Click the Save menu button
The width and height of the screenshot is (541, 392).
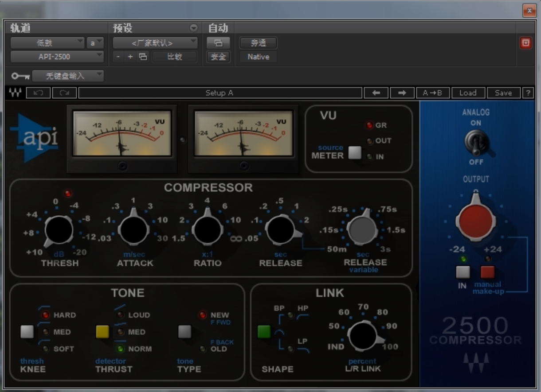coord(503,93)
